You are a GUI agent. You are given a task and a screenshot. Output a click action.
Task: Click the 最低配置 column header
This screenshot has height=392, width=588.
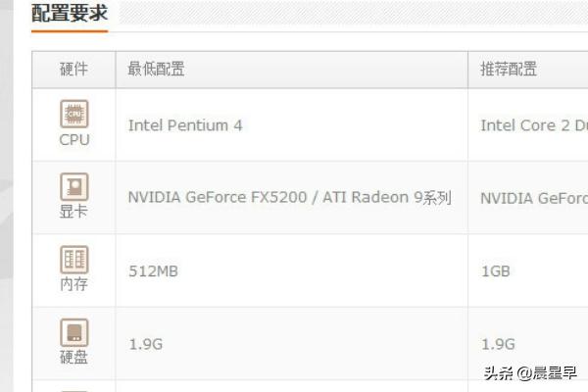pos(157,70)
